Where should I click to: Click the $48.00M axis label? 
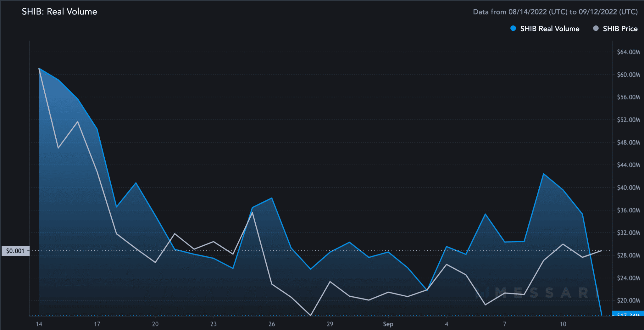pos(628,143)
